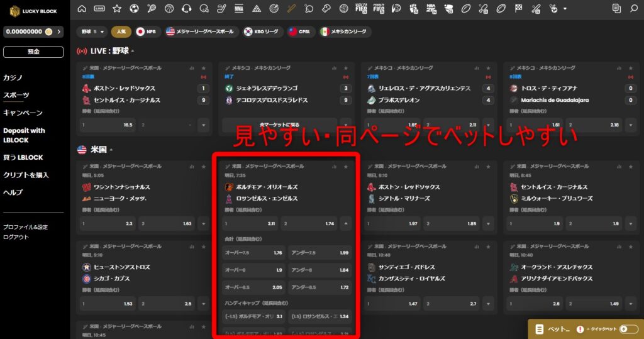Click the Lucky Block logo
644x339 pixels.
pos(33,11)
